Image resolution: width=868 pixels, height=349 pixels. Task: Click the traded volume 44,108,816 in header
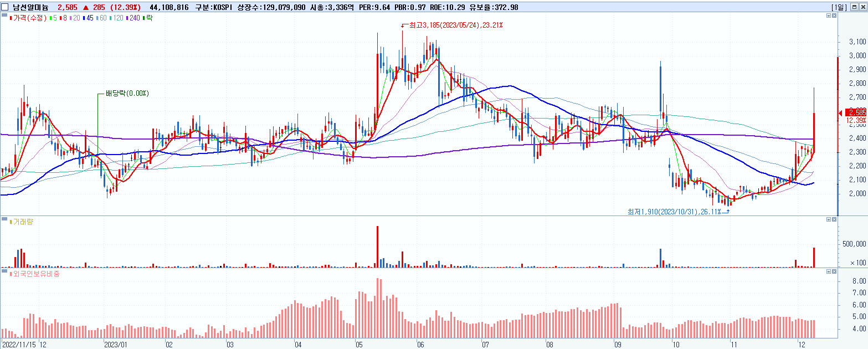coord(168,7)
